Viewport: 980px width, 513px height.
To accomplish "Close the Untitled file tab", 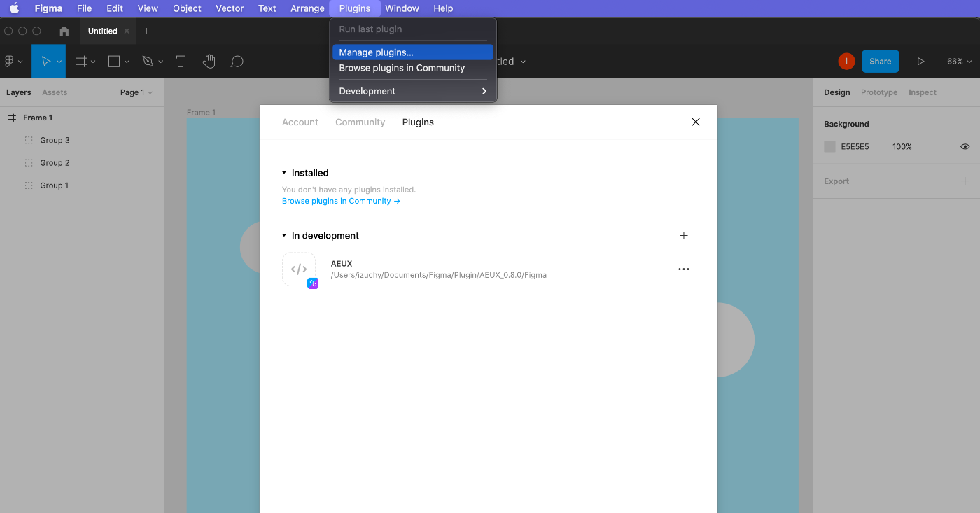I will (x=127, y=31).
